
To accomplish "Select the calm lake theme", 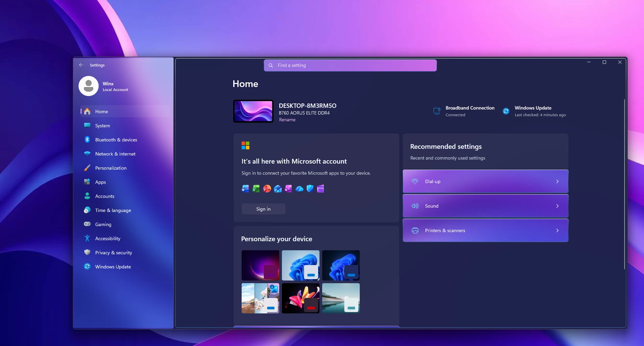I will tap(341, 298).
